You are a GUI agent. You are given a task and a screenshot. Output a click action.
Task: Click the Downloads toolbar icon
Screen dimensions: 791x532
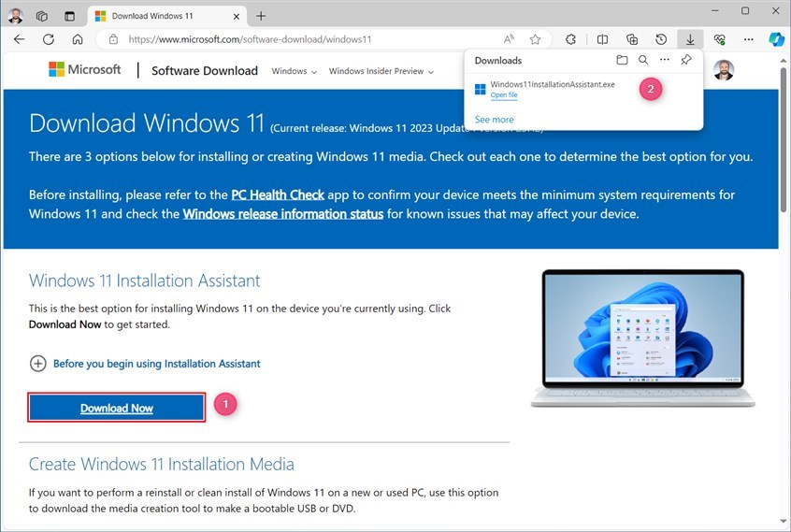click(690, 39)
